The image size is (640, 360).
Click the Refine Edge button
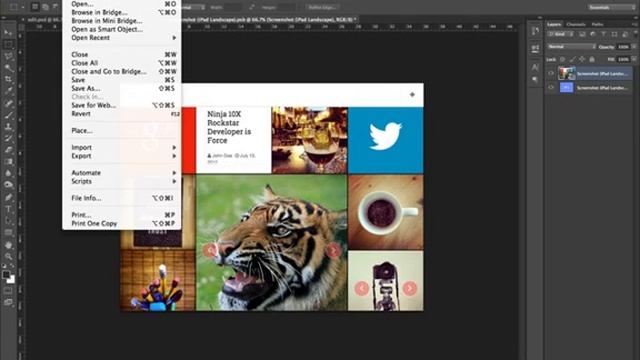point(322,7)
